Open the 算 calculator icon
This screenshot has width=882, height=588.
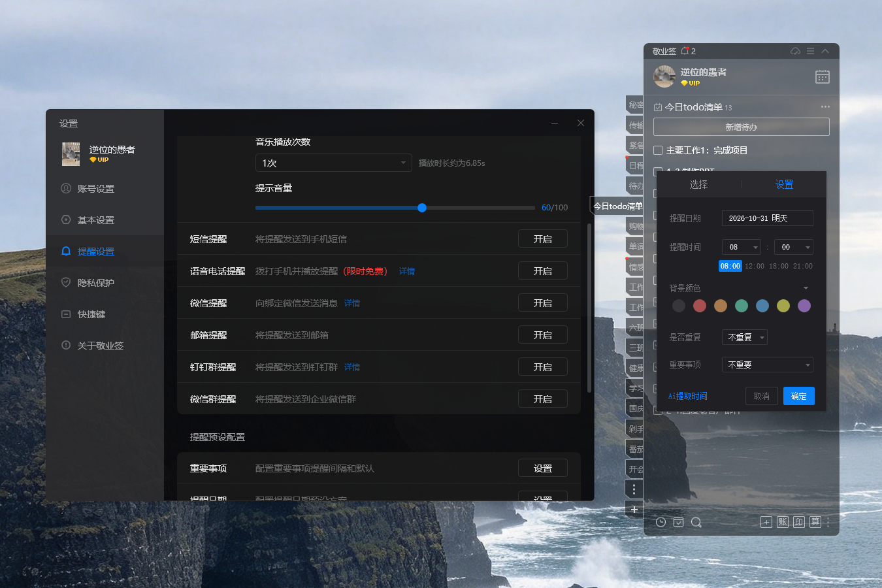[x=815, y=522]
